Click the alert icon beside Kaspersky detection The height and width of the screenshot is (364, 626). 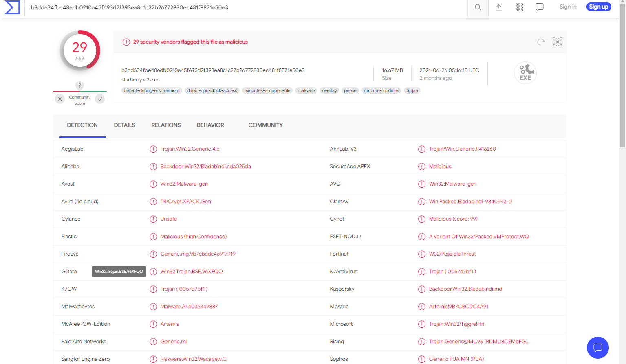point(422,289)
